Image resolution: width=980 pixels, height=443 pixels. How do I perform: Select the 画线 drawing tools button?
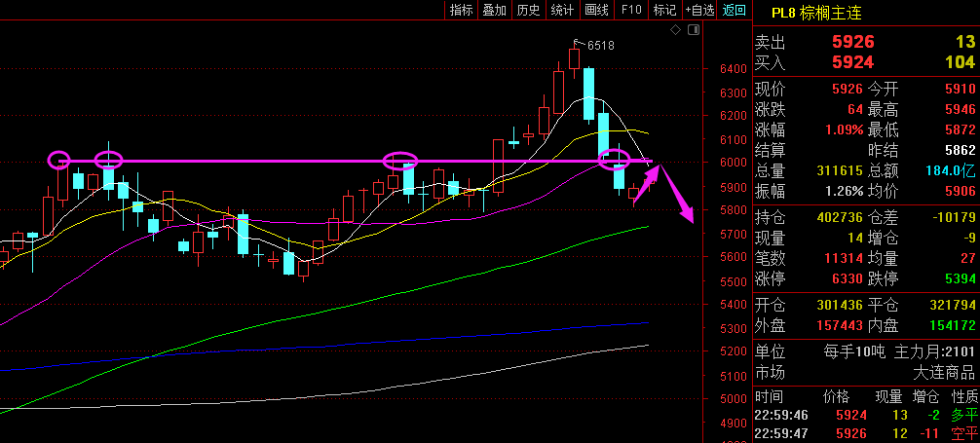tap(596, 10)
